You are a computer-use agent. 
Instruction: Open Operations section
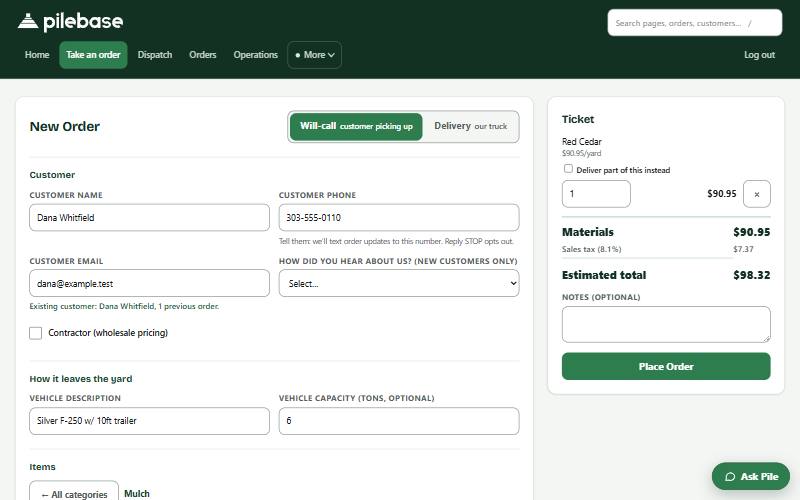click(x=256, y=55)
